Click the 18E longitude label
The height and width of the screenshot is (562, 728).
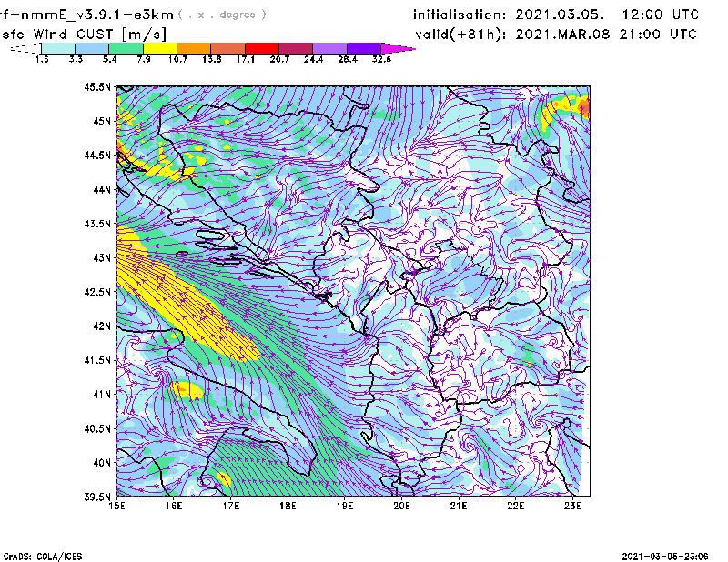pos(288,506)
